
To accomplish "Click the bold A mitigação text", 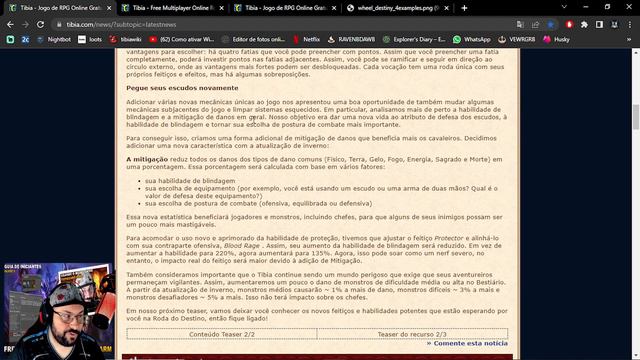I will click(x=147, y=159).
